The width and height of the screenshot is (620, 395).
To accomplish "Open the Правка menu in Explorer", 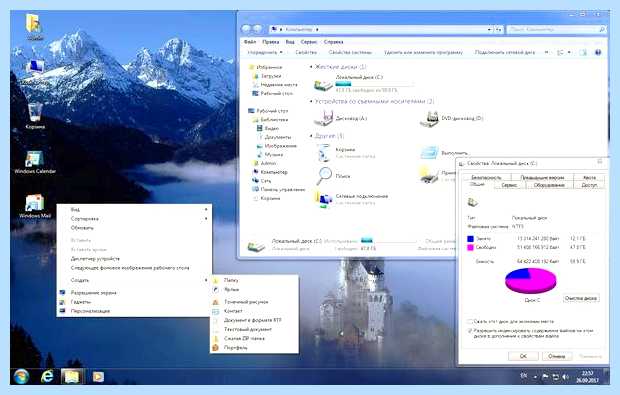I will coord(271,42).
